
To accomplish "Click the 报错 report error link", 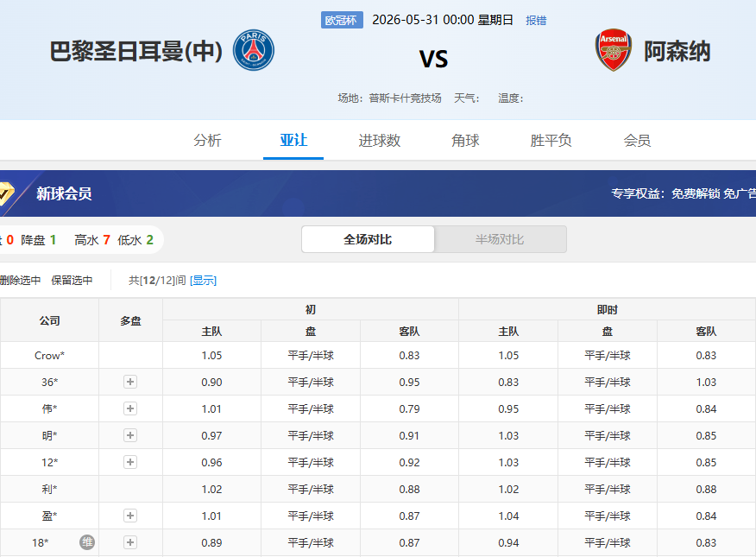I will [536, 20].
